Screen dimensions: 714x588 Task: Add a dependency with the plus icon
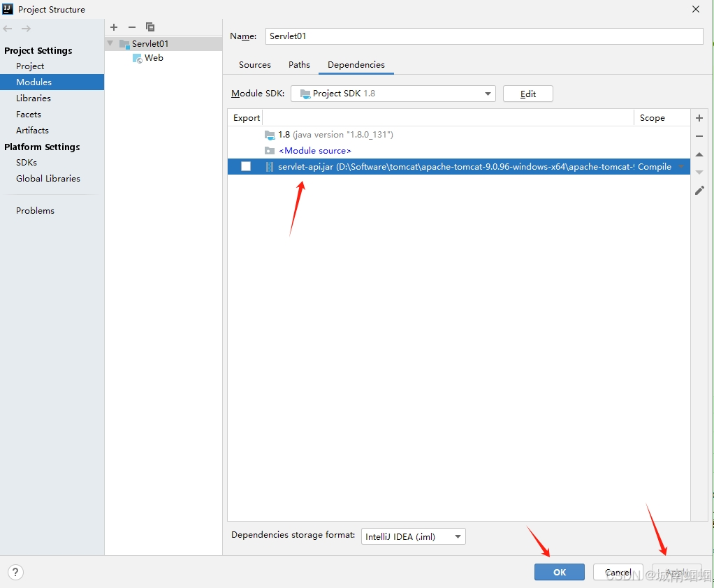click(x=699, y=118)
